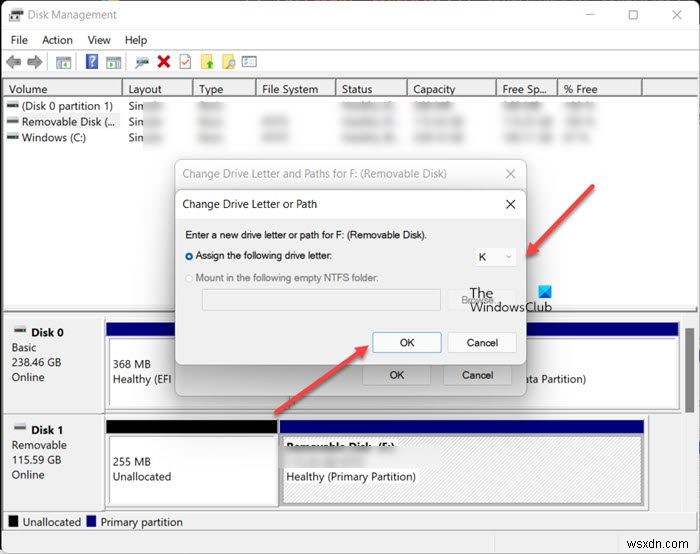Viewport: 700px width, 554px height.
Task: Sort by the File System column header
Action: [296, 89]
